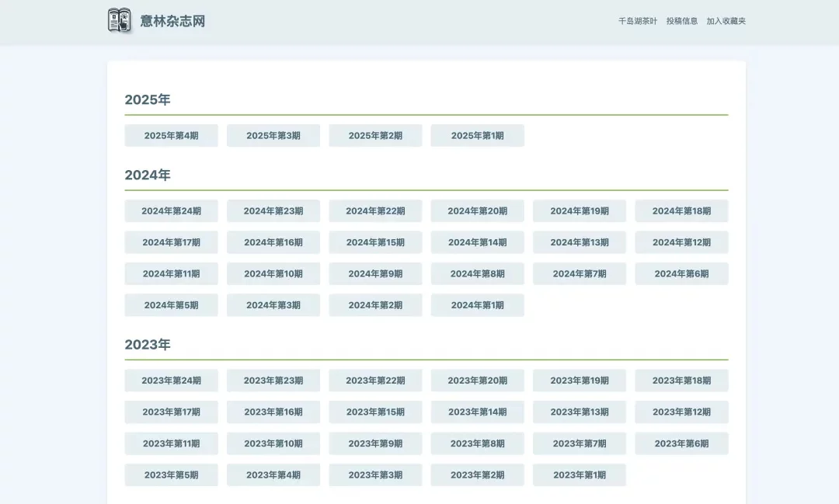
Task: Open the 投稿信息 submission info page
Action: click(x=681, y=21)
